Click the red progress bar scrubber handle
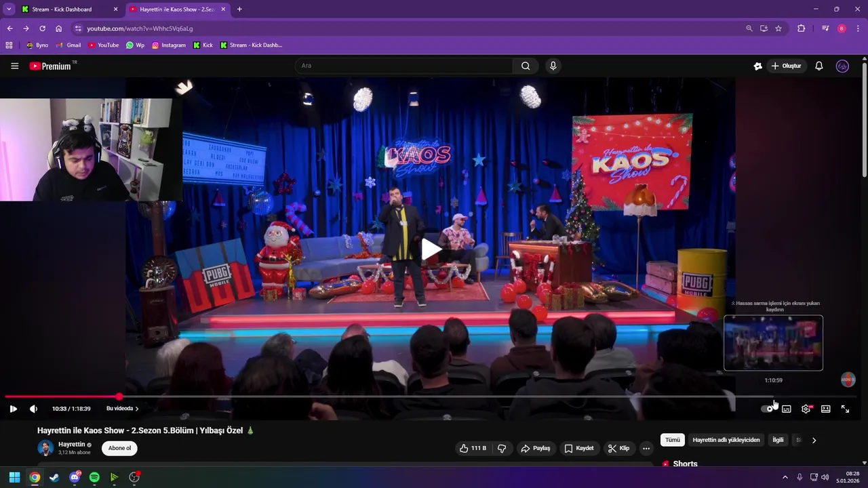The width and height of the screenshot is (868, 488). point(119,396)
